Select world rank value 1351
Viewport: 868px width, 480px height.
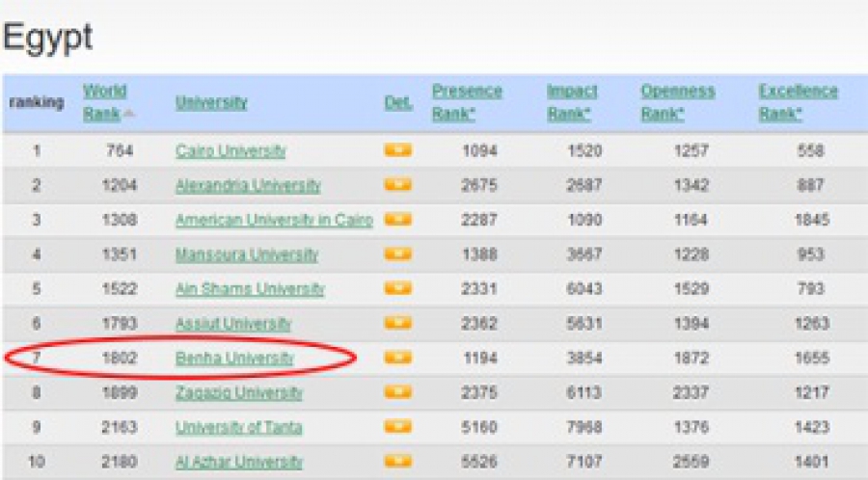[x=120, y=254]
